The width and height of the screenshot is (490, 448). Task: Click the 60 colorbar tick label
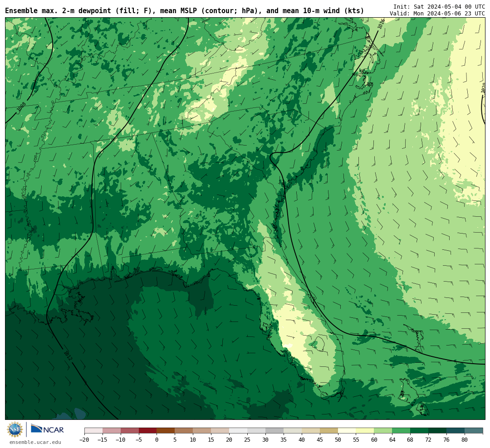(x=374, y=439)
